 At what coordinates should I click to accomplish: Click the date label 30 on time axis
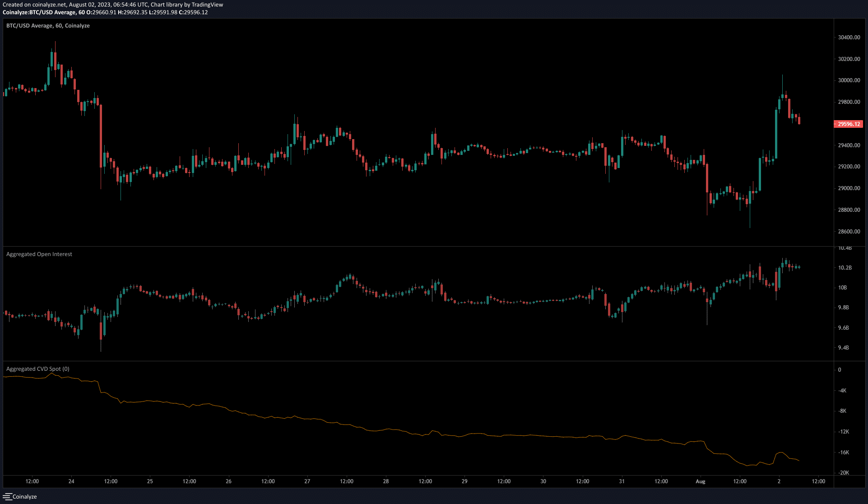point(543,481)
